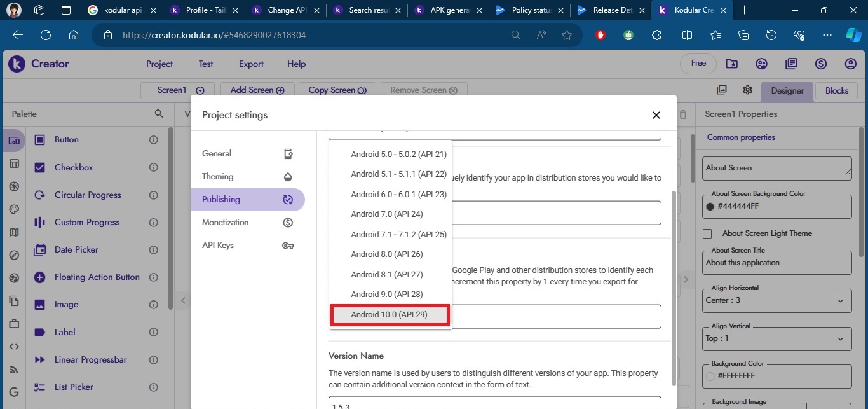This screenshot has height=409, width=868.
Task: Show info for the Button component
Action: pos(153,140)
